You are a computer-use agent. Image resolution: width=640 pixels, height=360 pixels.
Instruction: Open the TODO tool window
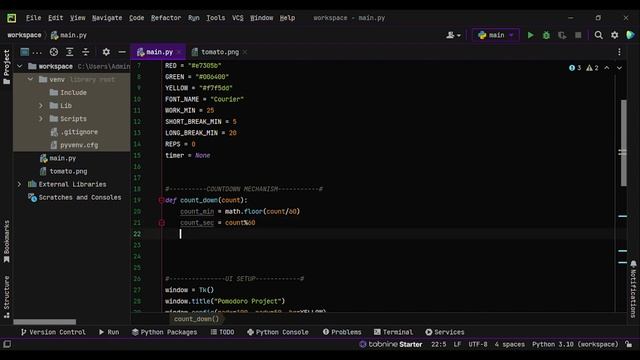pos(222,332)
